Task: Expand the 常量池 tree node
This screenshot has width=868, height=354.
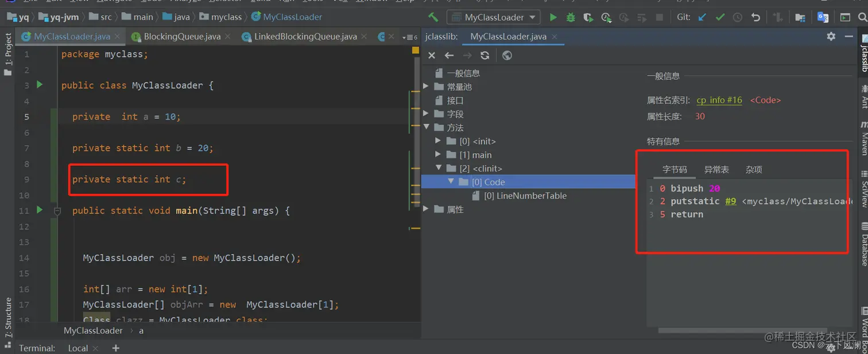Action: pyautogui.click(x=425, y=86)
